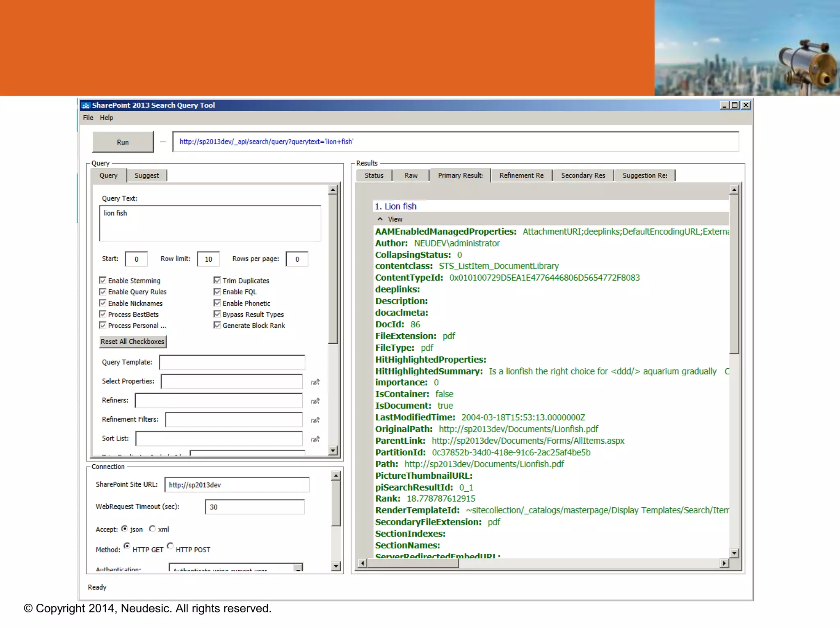Click the edit icon beside Sort List

pos(315,439)
